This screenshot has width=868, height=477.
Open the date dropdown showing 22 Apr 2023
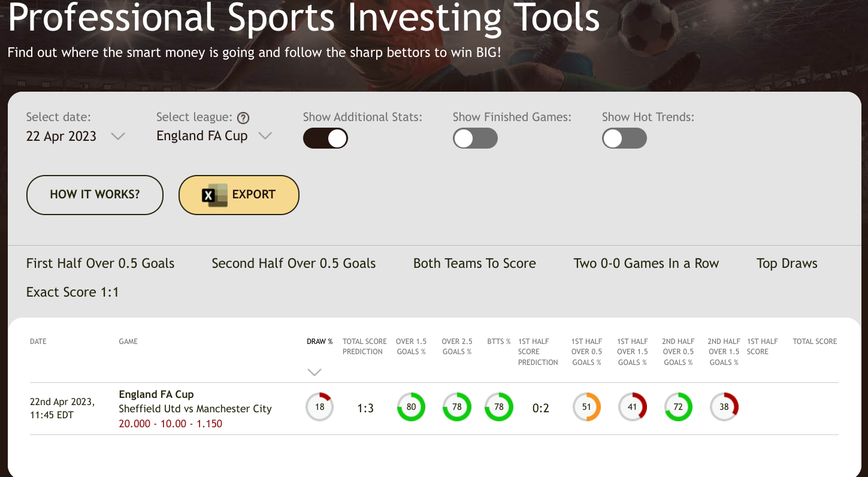coord(75,136)
